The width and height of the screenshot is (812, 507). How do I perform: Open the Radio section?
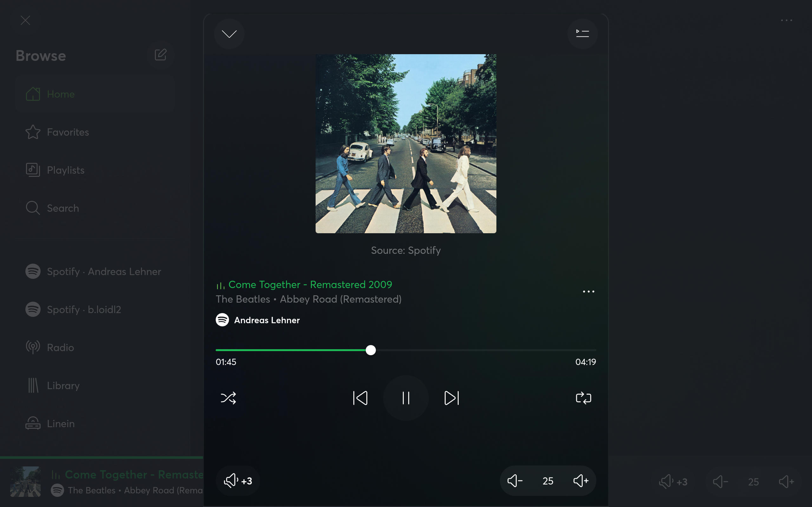click(60, 347)
